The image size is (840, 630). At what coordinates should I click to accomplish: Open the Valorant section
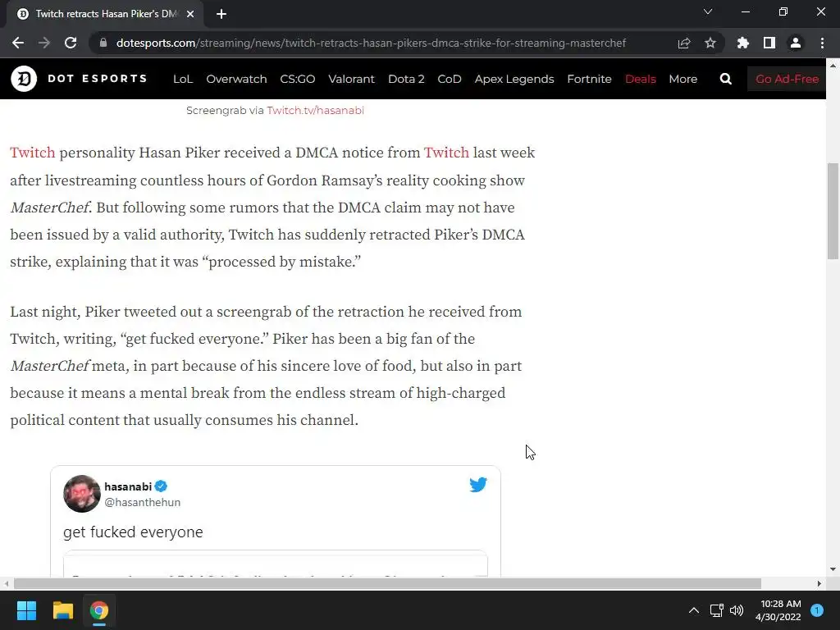[351, 79]
